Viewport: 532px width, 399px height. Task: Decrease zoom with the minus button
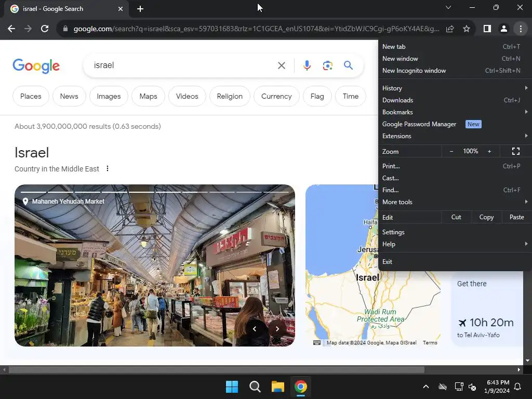[x=451, y=151]
